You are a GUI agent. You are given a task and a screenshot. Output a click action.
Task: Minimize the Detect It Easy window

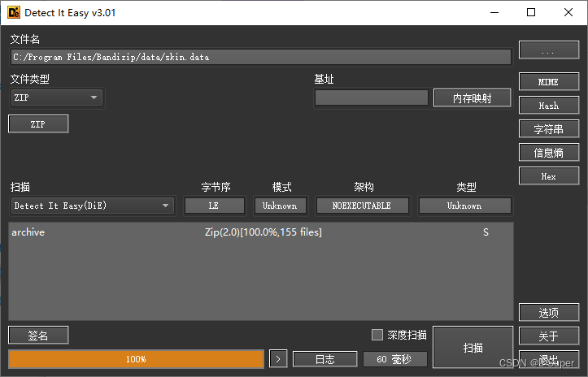tap(494, 12)
